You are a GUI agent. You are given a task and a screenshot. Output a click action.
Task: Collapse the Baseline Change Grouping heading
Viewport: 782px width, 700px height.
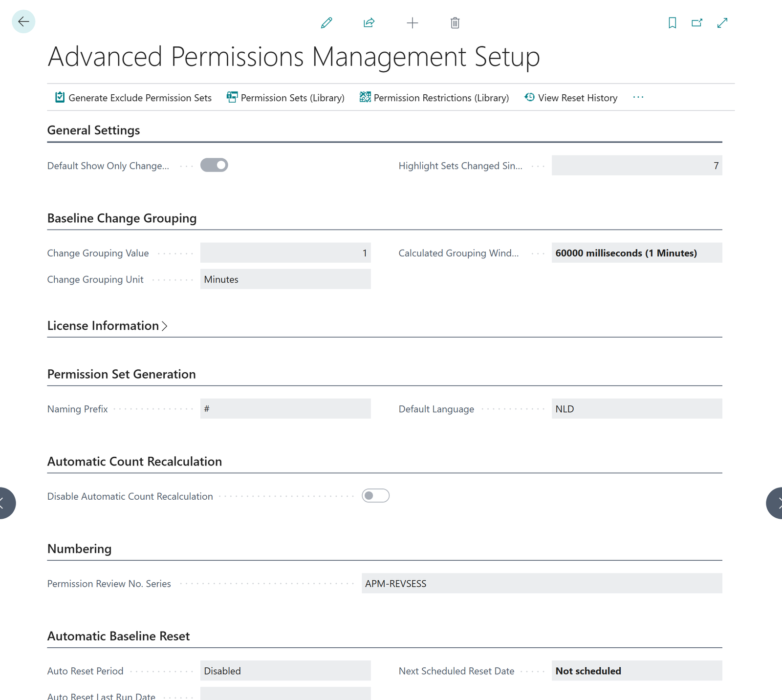tap(122, 218)
